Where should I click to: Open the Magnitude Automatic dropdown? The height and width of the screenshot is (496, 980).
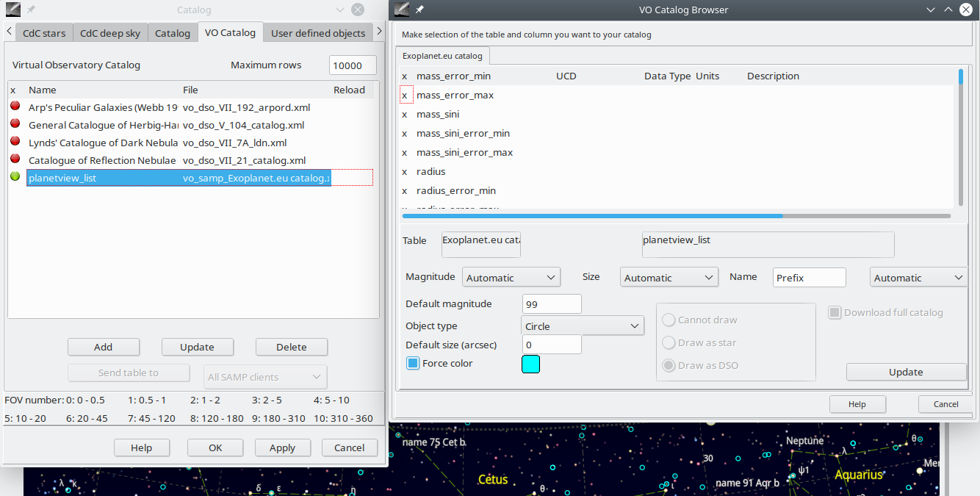[x=511, y=277]
